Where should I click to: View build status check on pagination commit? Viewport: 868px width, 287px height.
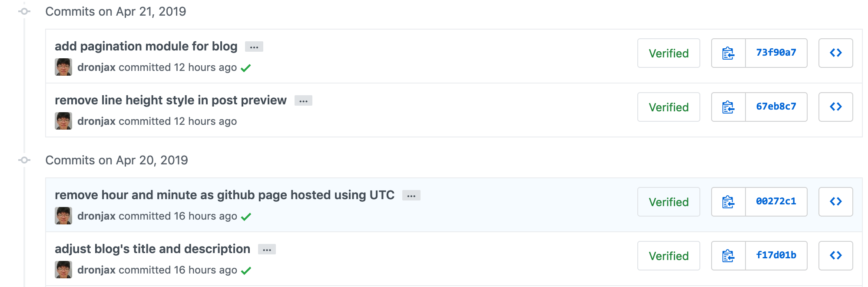coord(246,68)
